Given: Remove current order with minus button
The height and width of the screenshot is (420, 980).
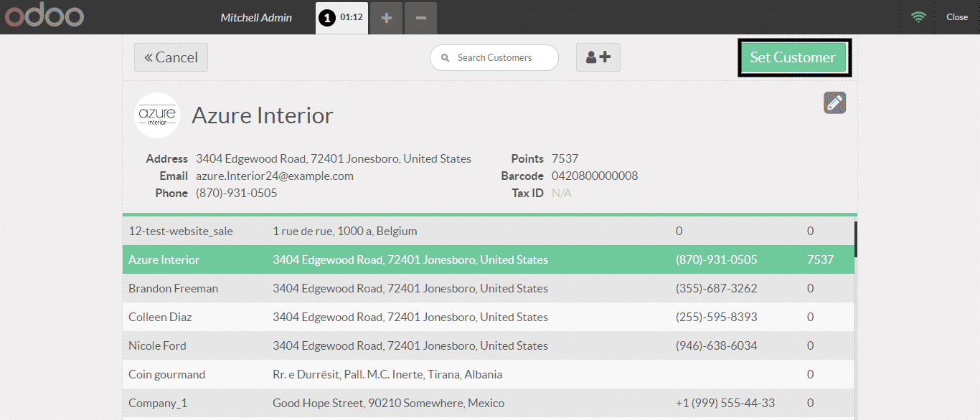Looking at the screenshot, I should coord(420,17).
